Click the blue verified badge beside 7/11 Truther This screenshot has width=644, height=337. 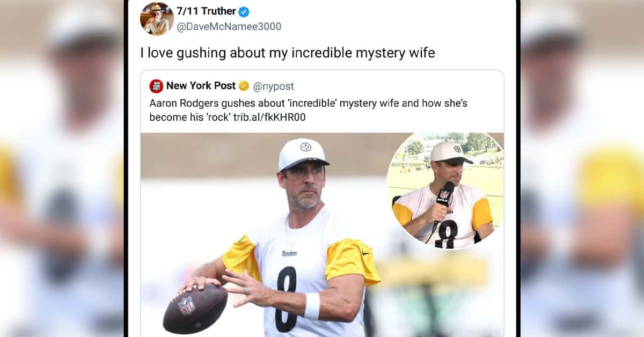tap(244, 12)
